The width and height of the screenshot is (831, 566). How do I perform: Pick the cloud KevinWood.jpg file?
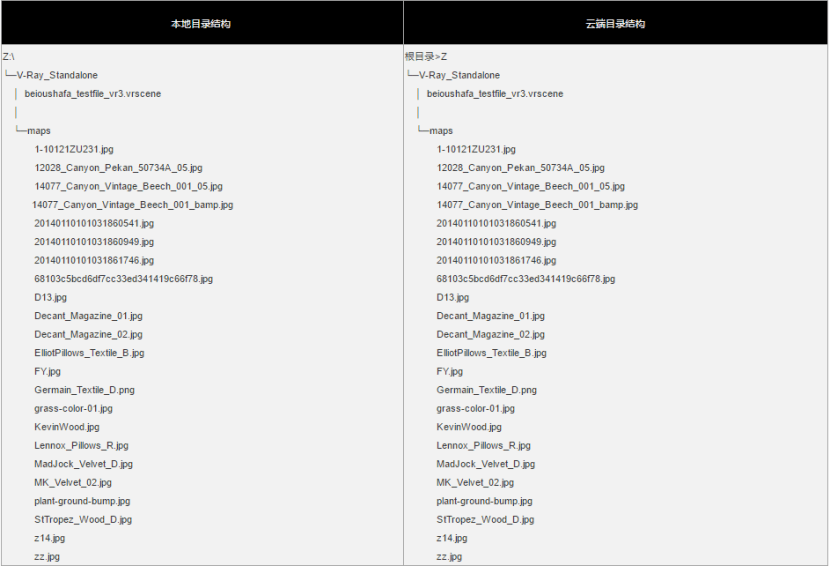pos(469,427)
